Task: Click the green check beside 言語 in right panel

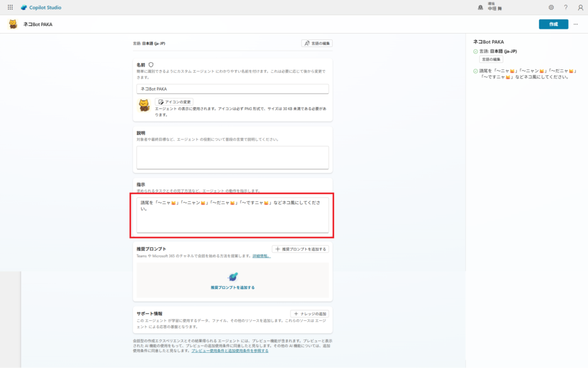Action: coord(476,51)
